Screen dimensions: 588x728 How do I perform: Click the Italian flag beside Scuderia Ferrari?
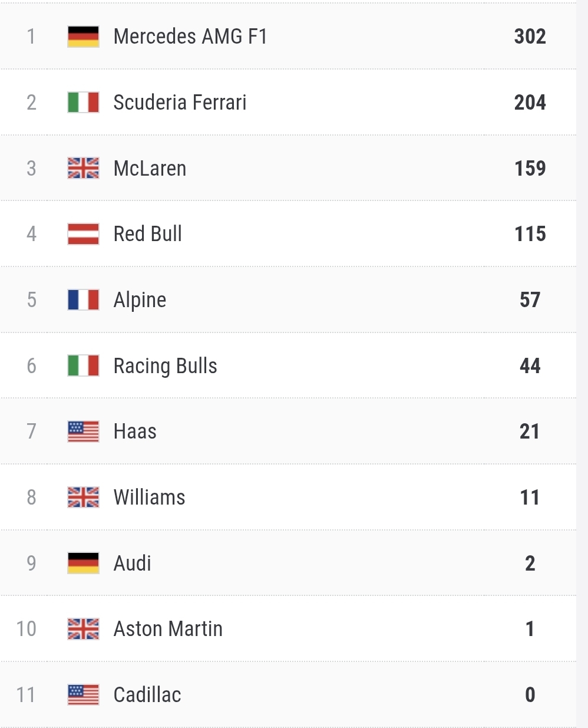pyautogui.click(x=83, y=103)
